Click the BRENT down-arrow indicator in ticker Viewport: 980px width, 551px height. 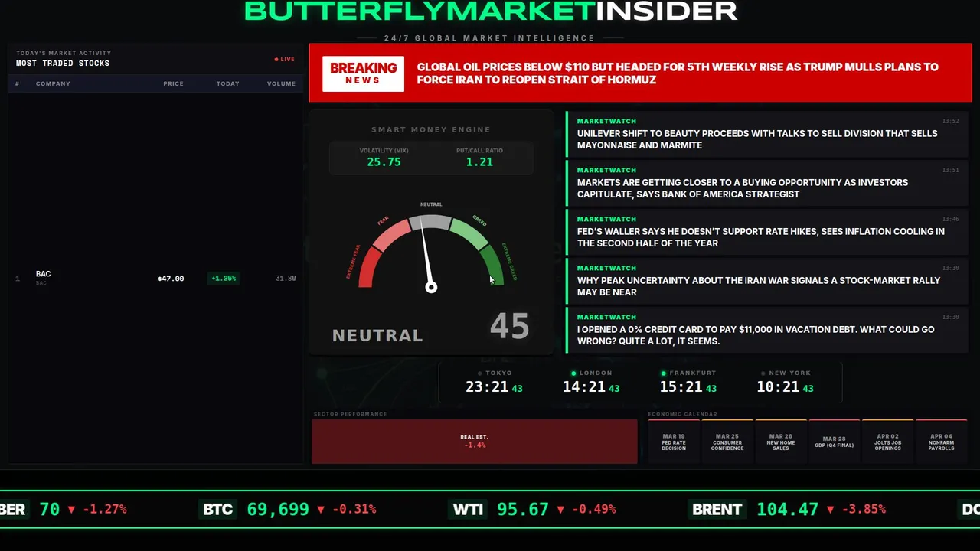point(830,509)
